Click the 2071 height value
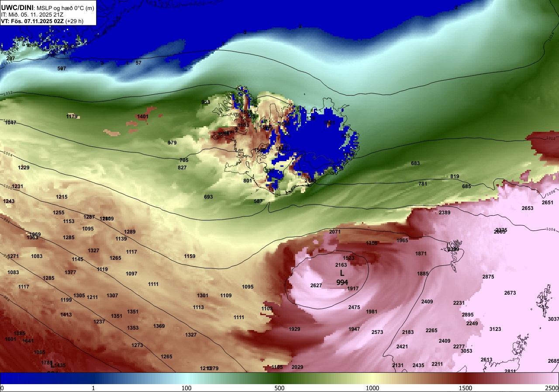Screen dimensions: 559x392 tap(335, 232)
